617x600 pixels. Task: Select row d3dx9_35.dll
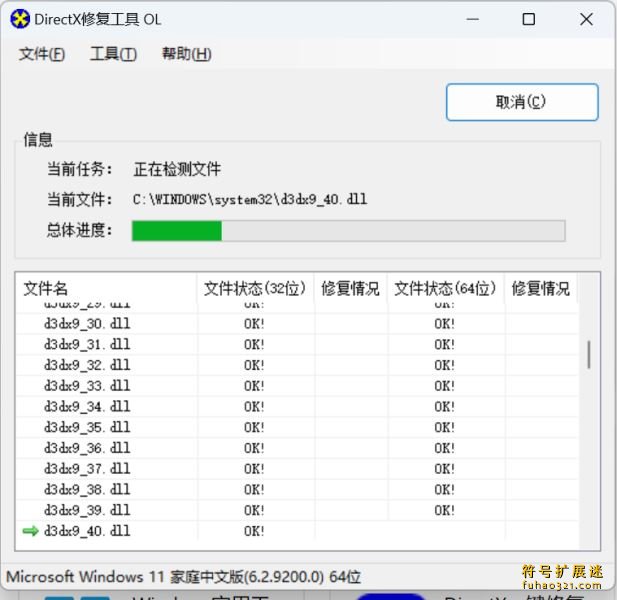[x=297, y=427]
